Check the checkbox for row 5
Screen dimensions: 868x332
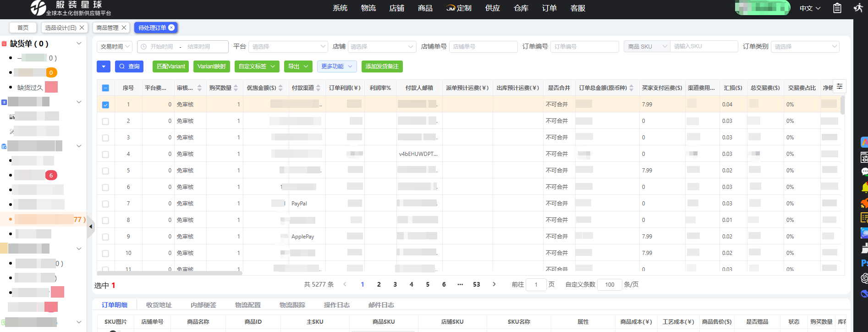pos(105,171)
